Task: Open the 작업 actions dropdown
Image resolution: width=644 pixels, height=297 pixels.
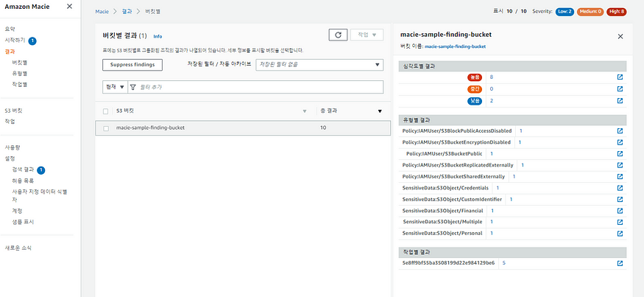Action: point(367,35)
